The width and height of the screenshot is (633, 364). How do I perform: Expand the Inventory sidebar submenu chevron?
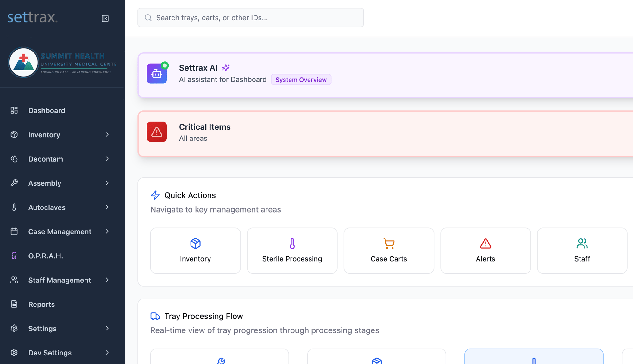pyautogui.click(x=107, y=134)
